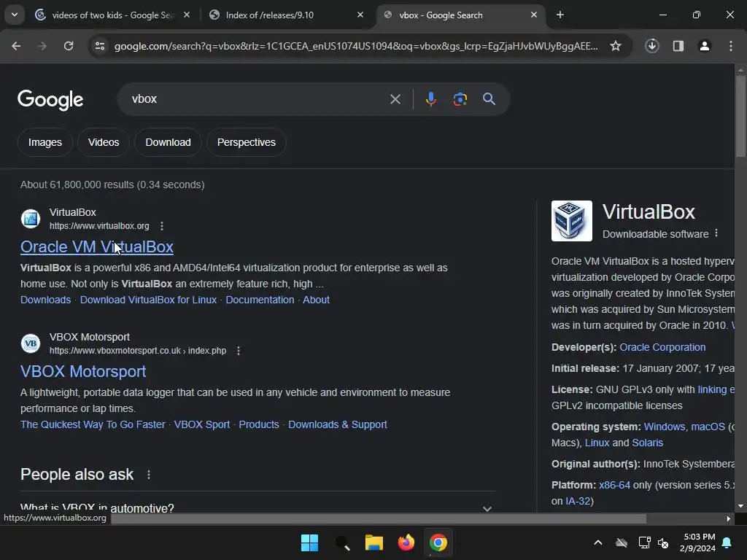Go to Google homepage via logo
Image resolution: width=747 pixels, height=560 pixels.
point(50,99)
